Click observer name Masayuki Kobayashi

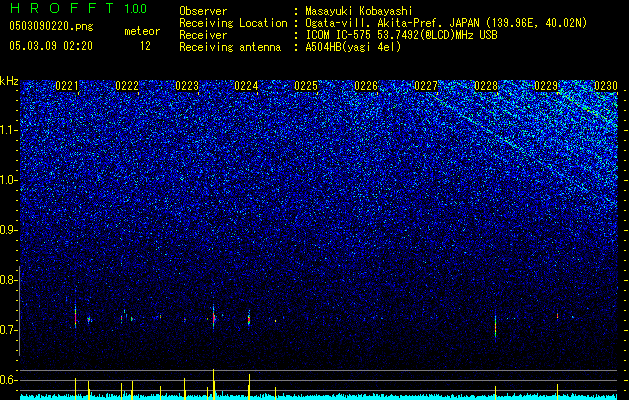click(359, 11)
